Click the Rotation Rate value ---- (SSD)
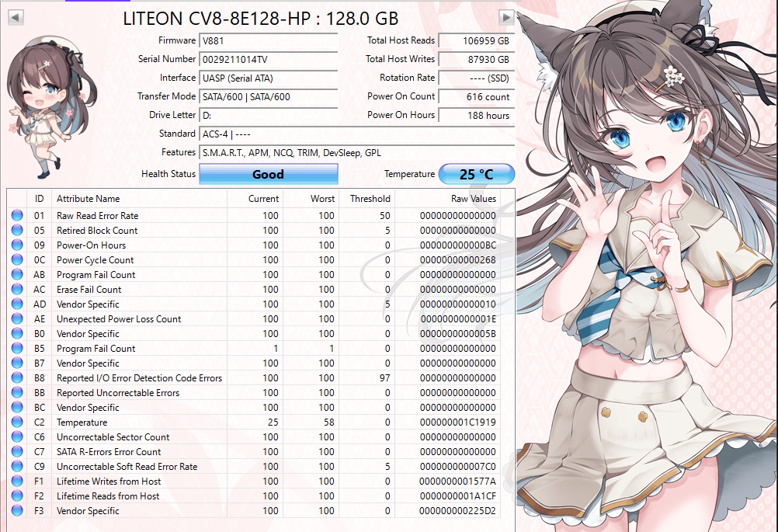Screen dimensions: 778x532 pyautogui.click(x=477, y=78)
